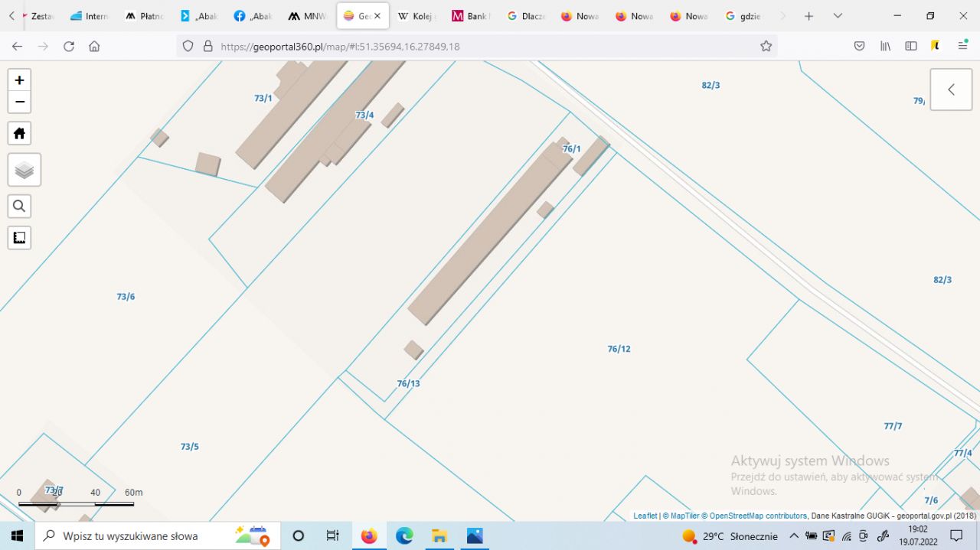The height and width of the screenshot is (550, 980).
Task: Select parcel label 77/7
Action: pos(893,426)
